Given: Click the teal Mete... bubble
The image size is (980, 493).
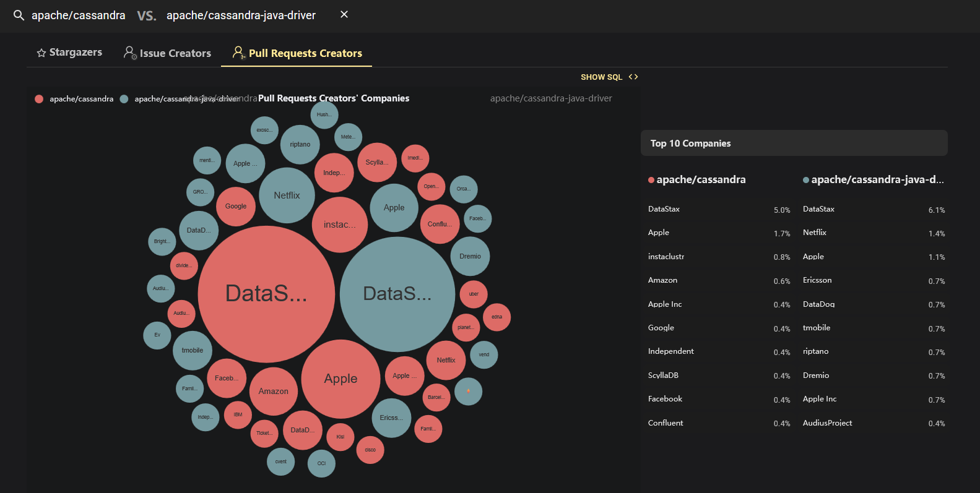Looking at the screenshot, I should pyautogui.click(x=348, y=137).
